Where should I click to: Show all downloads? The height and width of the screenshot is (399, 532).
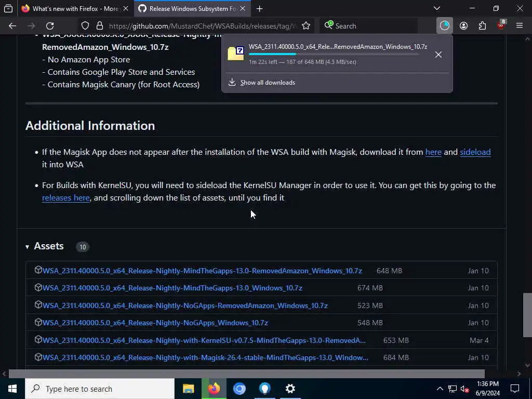point(268,83)
